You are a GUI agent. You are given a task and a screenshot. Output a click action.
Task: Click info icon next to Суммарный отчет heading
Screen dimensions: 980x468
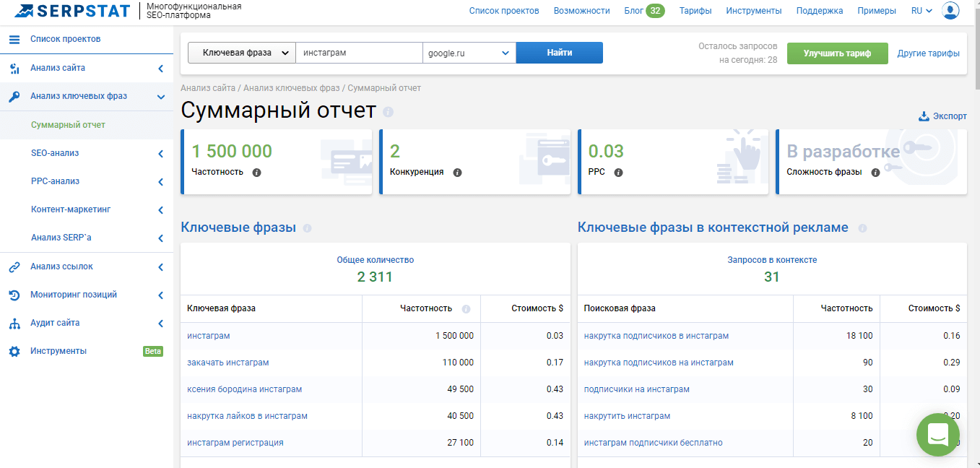389,112
